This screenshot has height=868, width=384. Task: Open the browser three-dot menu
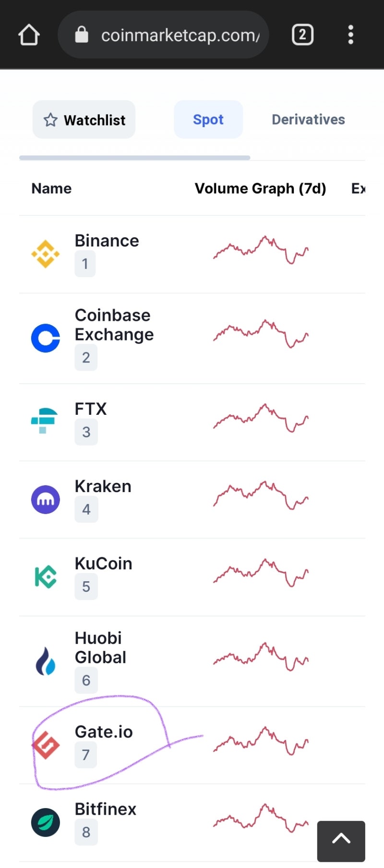351,35
